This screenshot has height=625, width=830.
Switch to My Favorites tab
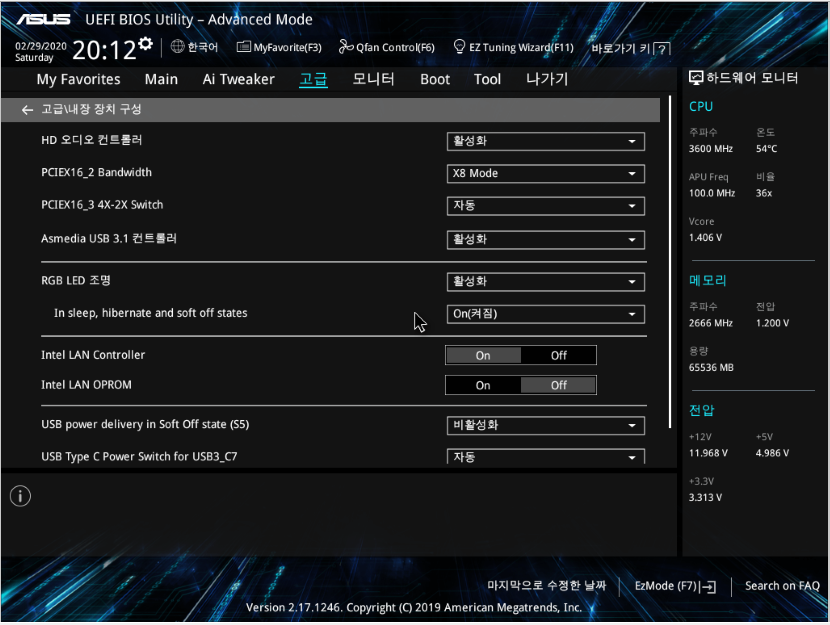tap(78, 79)
